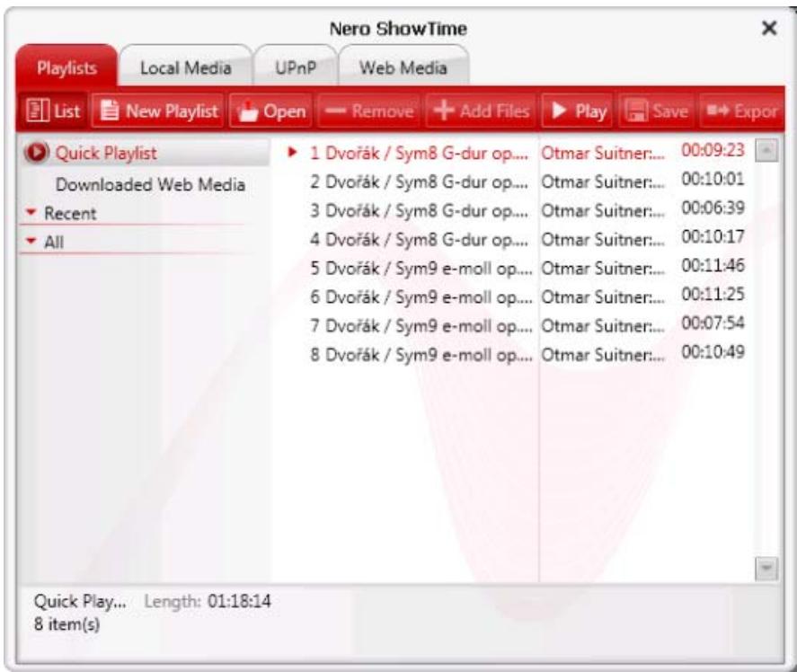Open the Local Media tab
The width and height of the screenshot is (797, 672).
185,67
